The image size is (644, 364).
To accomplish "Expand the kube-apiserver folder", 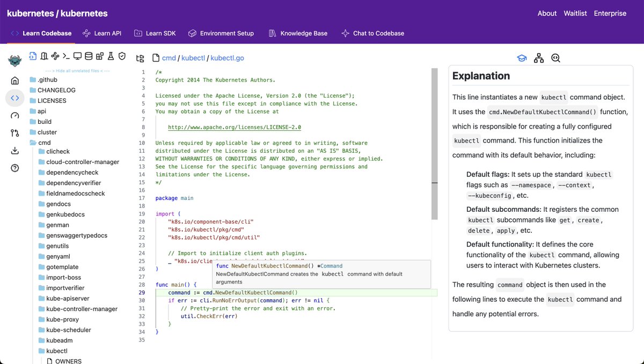I will click(63, 299).
